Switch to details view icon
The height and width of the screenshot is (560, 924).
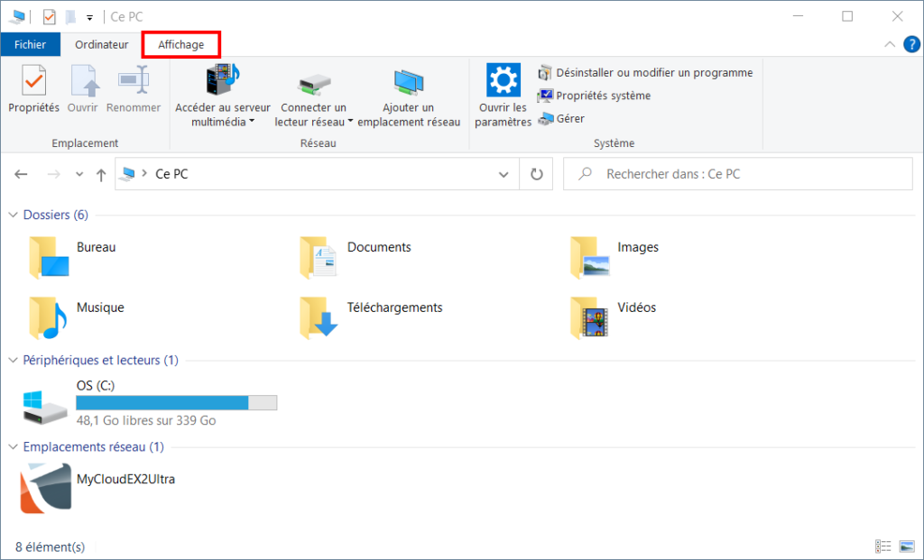(x=882, y=546)
